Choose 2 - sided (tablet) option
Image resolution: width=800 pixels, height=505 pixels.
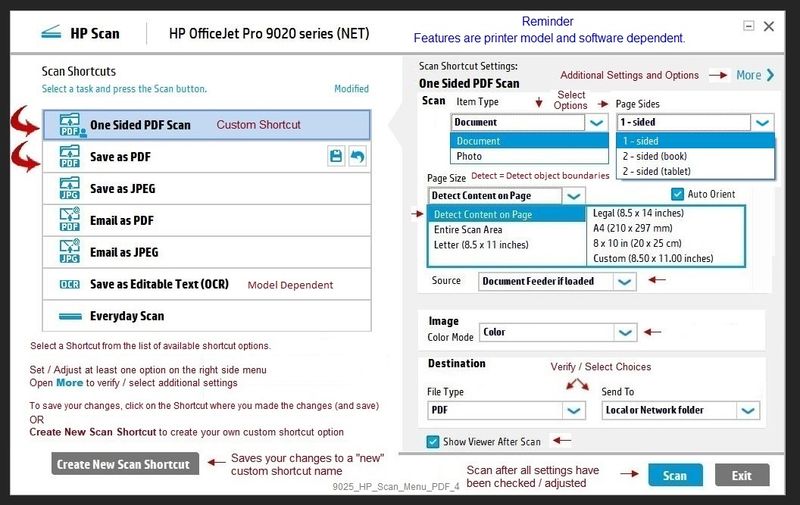[695, 171]
